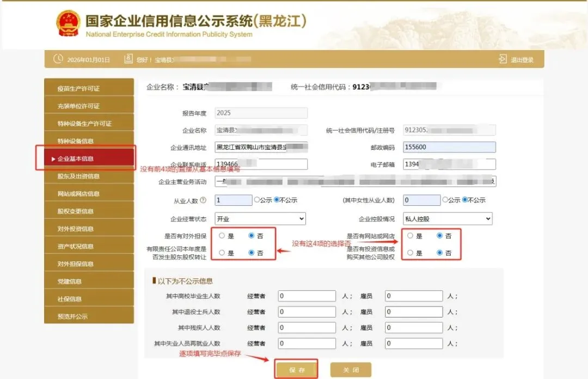Open 充装单位许可证 sidebar menu item
Image resolution: width=588 pixels, height=379 pixels.
pos(89,106)
